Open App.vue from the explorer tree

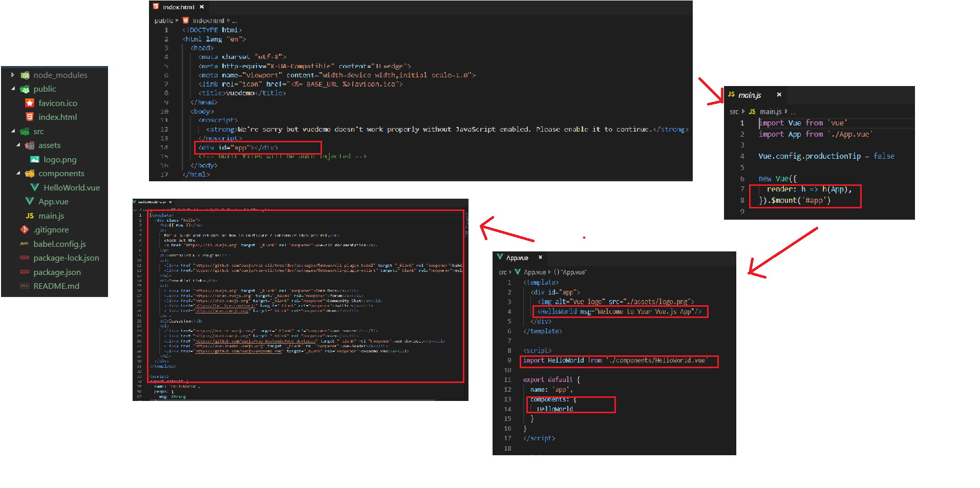tap(53, 202)
